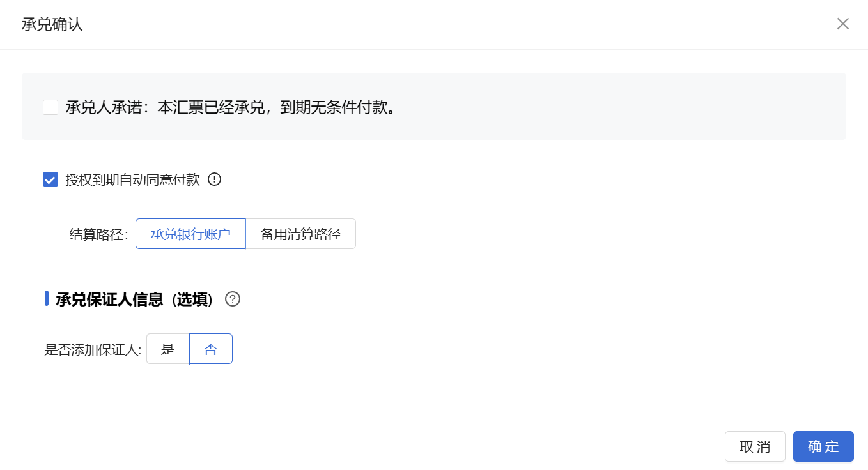Choose 是 to add a guarantor
The height and width of the screenshot is (470, 868).
pyautogui.click(x=167, y=349)
